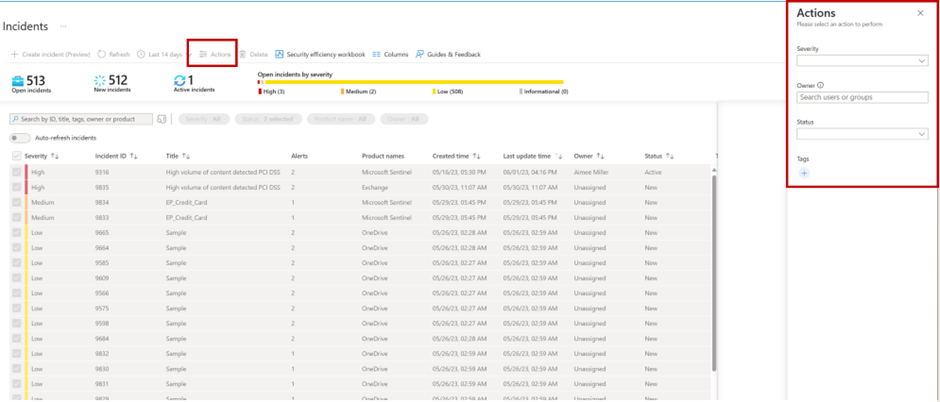940x402 pixels.
Task: Click the Refresh icon in toolbar
Action: 101,55
